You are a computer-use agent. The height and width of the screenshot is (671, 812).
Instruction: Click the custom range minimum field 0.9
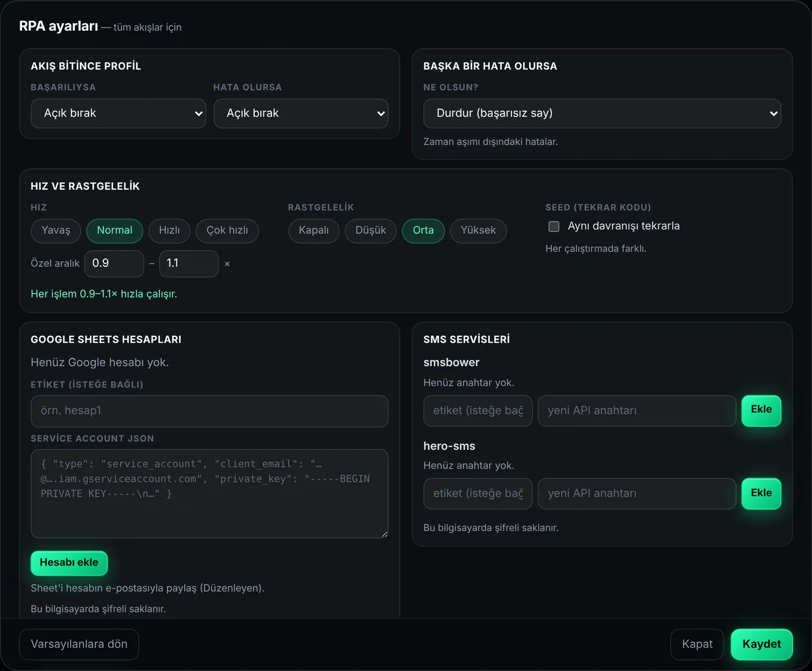click(x=114, y=263)
